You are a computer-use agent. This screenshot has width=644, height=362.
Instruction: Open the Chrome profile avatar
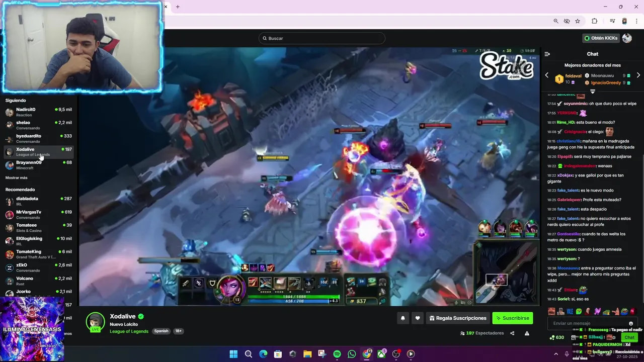[x=624, y=21]
